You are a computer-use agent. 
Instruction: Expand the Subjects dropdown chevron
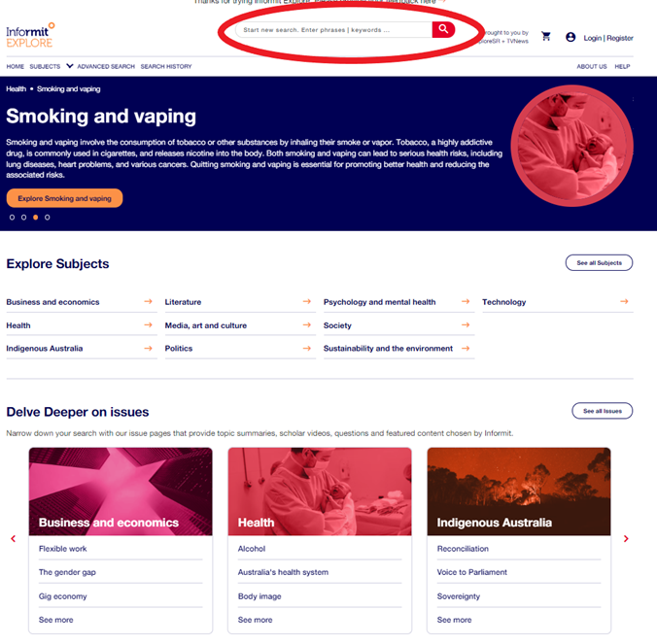coord(70,66)
